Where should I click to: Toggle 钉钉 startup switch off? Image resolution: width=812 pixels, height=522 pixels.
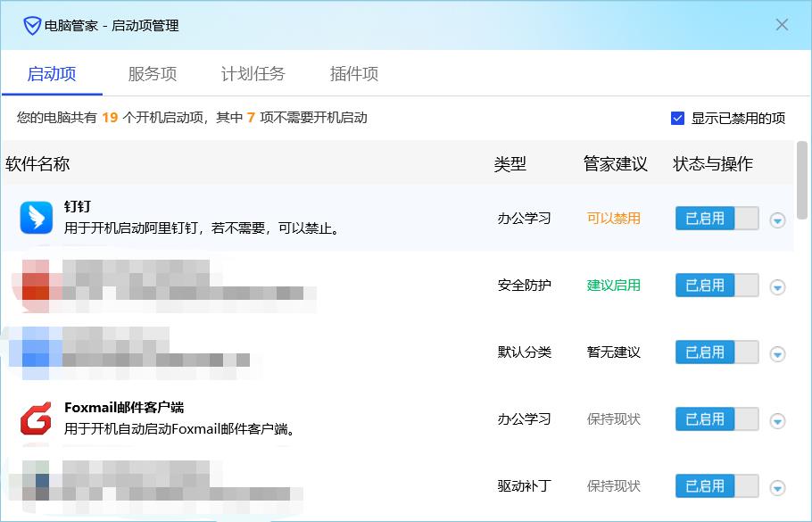pyautogui.click(x=717, y=218)
